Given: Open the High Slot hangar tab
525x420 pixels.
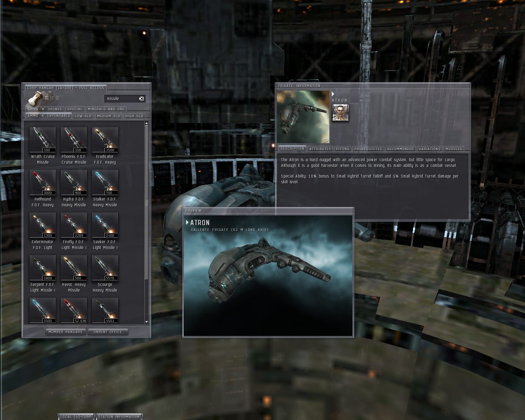Looking at the screenshot, I should (135, 116).
